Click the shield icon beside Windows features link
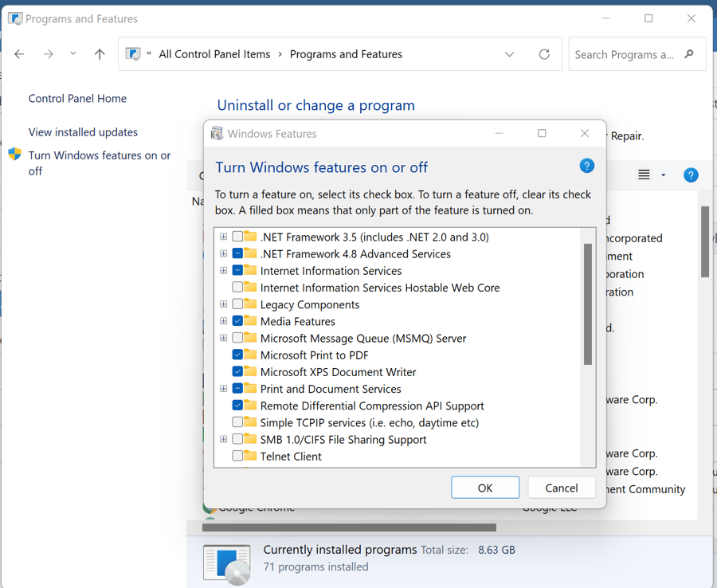 [14, 154]
